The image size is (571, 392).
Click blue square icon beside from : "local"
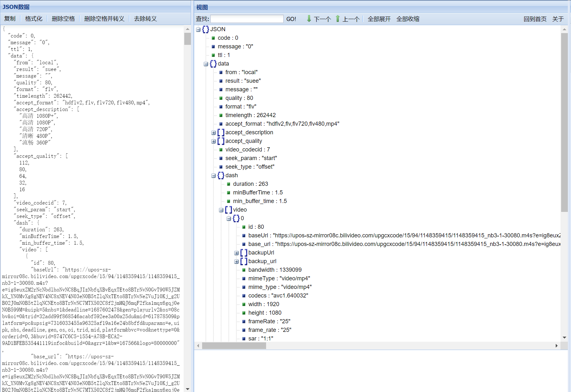[x=221, y=73]
